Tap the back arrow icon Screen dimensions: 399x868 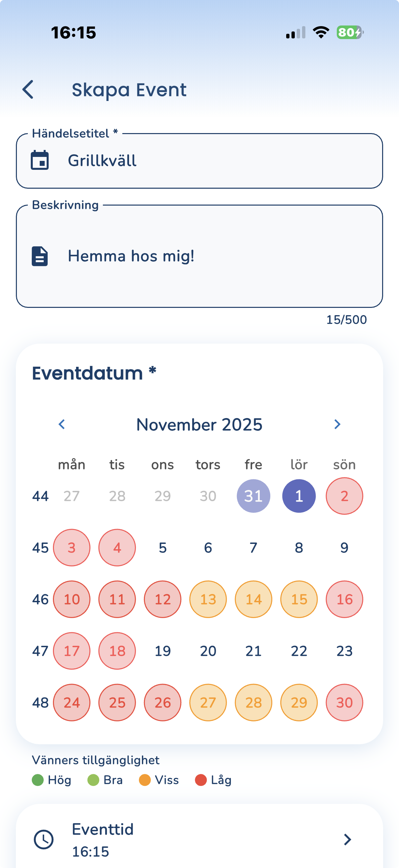coord(28,90)
